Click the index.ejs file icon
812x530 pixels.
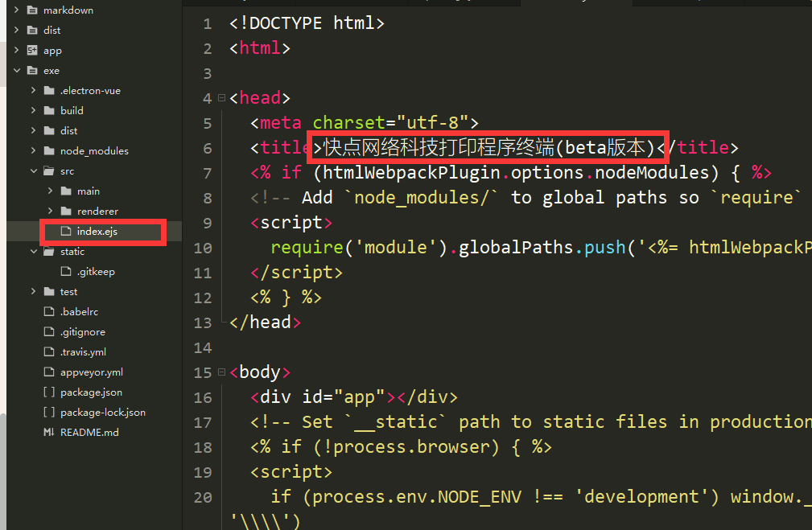pos(66,231)
